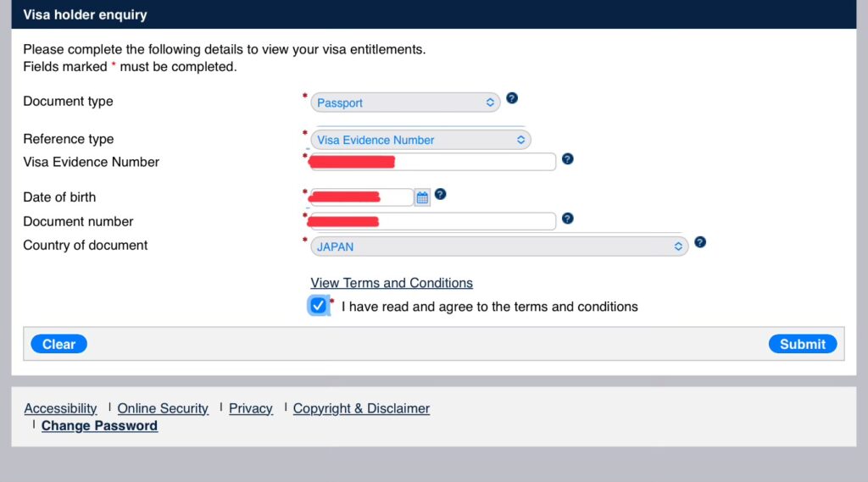868x482 pixels.
Task: Open help for Visa Evidence Number field
Action: click(x=568, y=158)
